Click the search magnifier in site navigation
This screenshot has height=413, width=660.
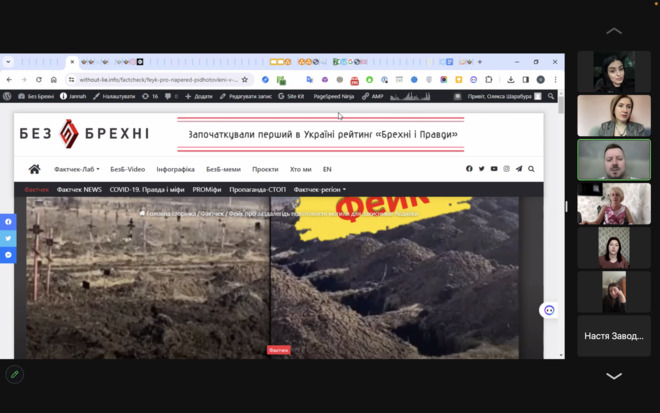[531, 169]
